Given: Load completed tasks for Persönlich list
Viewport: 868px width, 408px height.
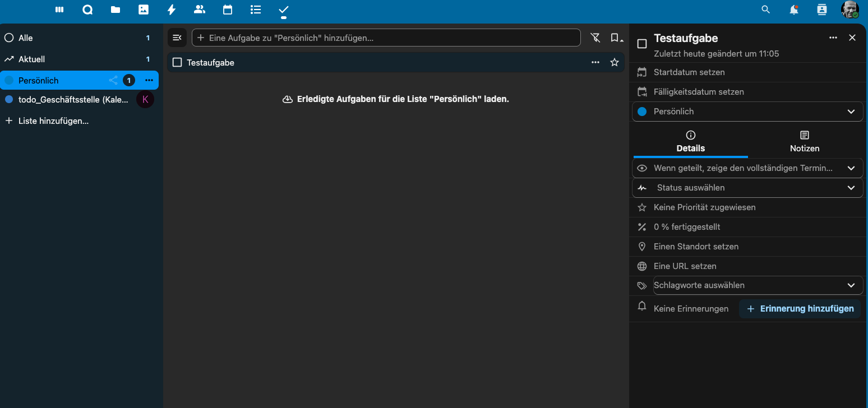Looking at the screenshot, I should coord(396,99).
